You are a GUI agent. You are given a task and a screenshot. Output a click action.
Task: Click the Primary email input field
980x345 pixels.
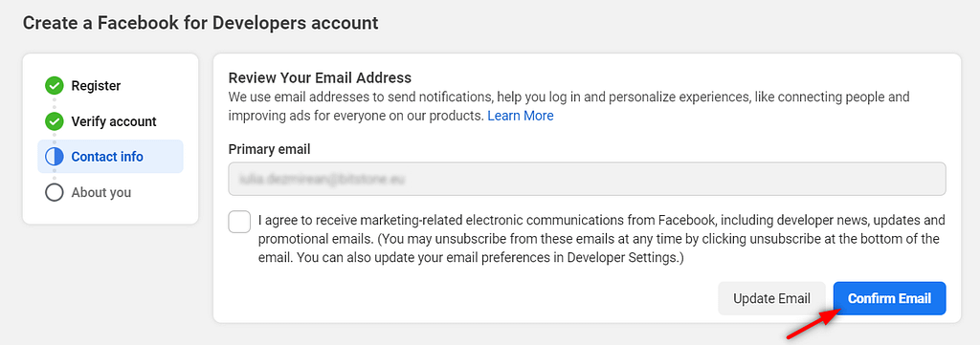tap(587, 180)
